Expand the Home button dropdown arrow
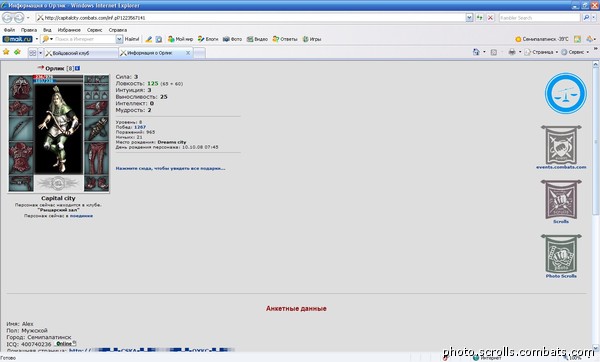The image size is (600, 362). 484,52
